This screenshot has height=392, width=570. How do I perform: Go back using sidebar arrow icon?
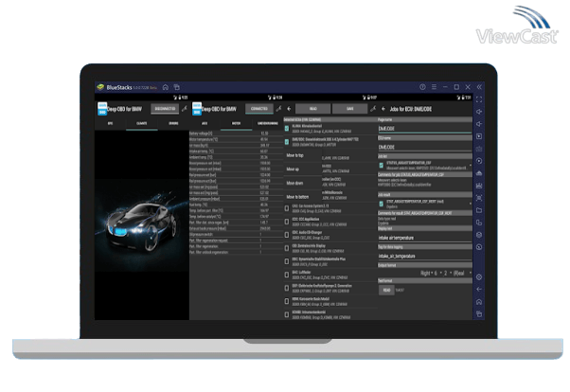[479, 290]
